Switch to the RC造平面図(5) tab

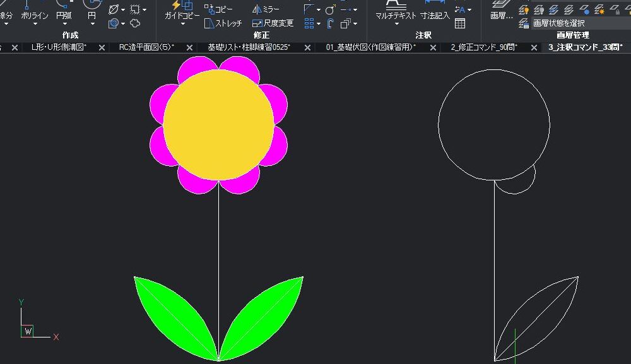pos(146,47)
